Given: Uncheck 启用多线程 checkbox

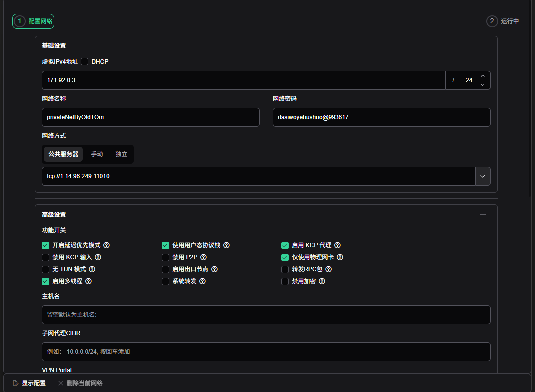Looking at the screenshot, I should [x=46, y=281].
